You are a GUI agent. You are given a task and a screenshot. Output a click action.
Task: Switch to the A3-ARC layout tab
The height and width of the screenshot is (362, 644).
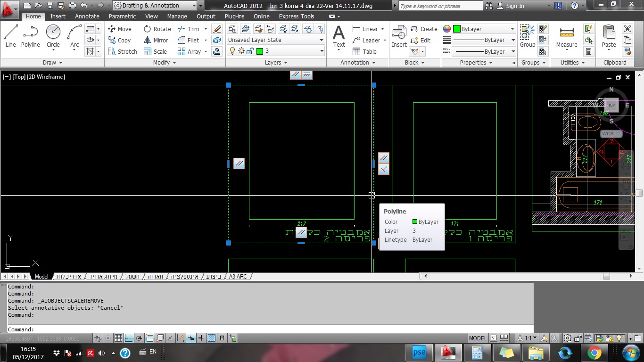coord(238,277)
